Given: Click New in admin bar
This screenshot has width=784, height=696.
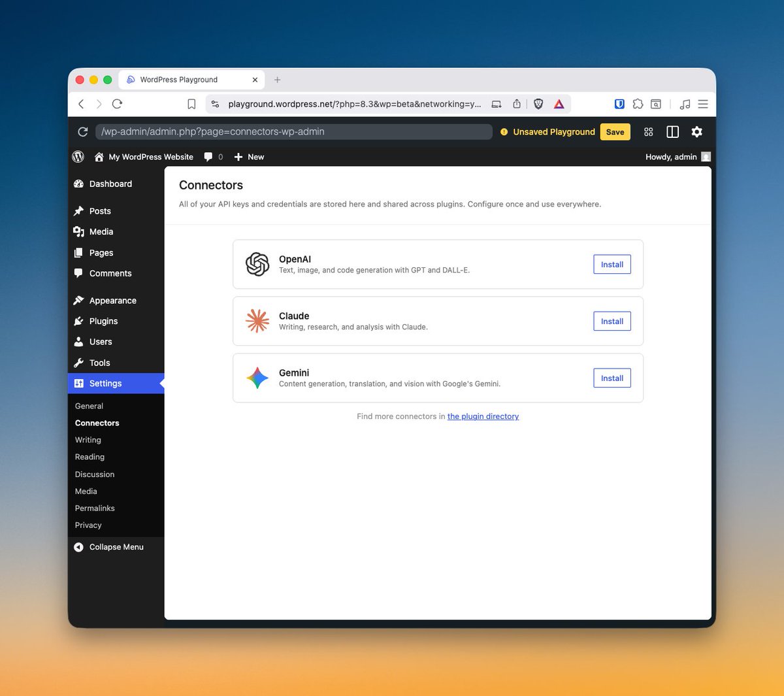Looking at the screenshot, I should point(249,157).
